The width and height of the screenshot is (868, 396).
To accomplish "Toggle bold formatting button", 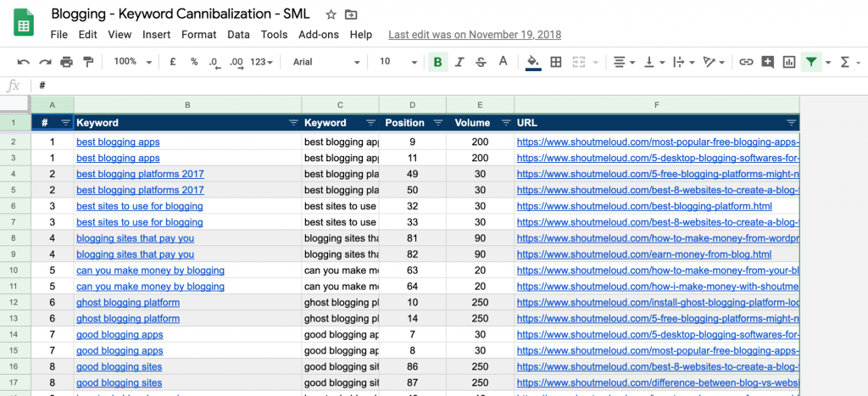I will (438, 62).
